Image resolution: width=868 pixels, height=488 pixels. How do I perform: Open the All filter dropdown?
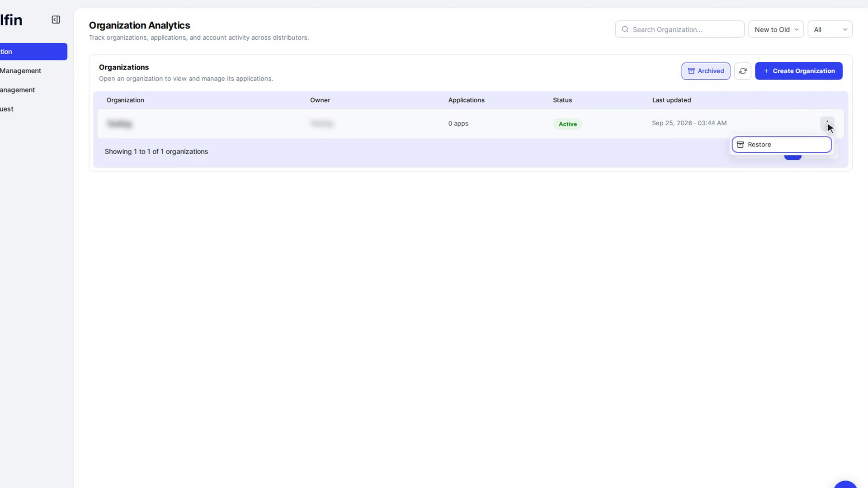click(x=830, y=29)
